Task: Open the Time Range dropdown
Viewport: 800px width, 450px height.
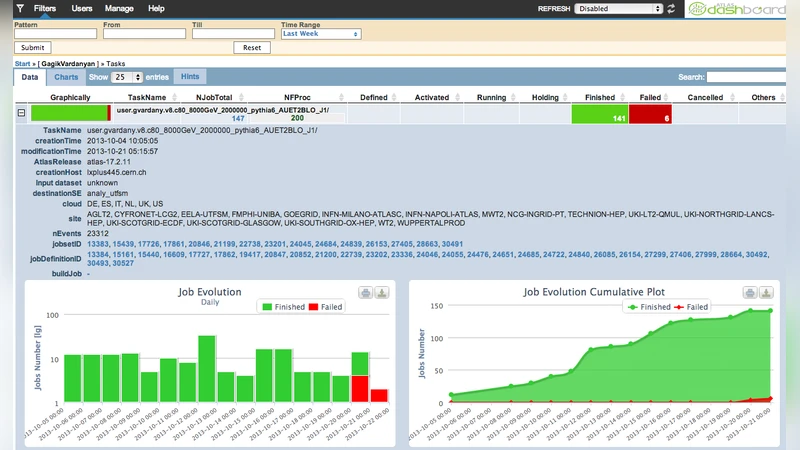Action: coord(320,33)
